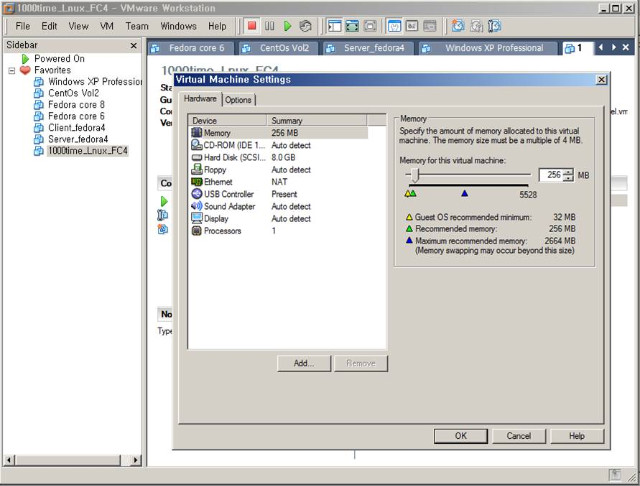640x486 pixels.
Task: Click the Revert to Snapshot toolbar icon
Action: click(476, 26)
